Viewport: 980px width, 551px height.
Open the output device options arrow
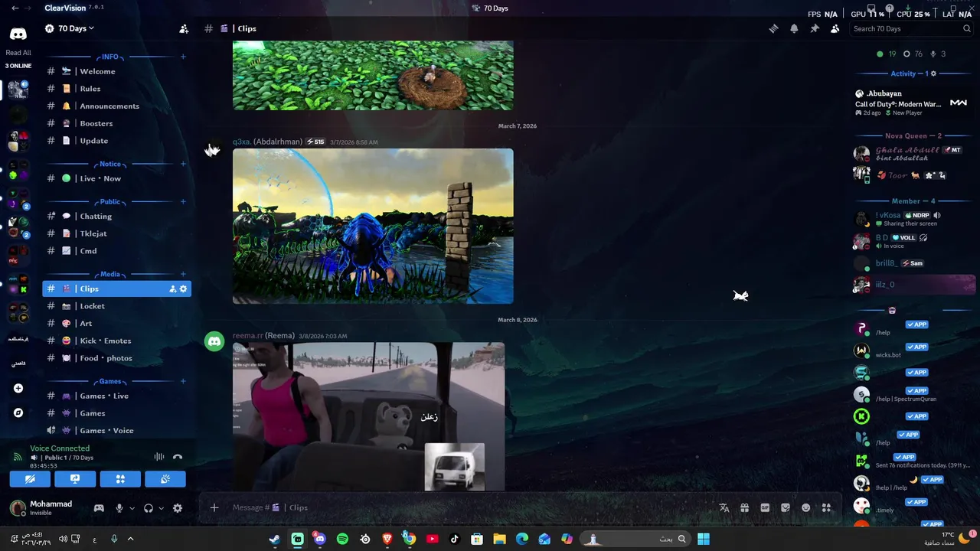click(161, 508)
